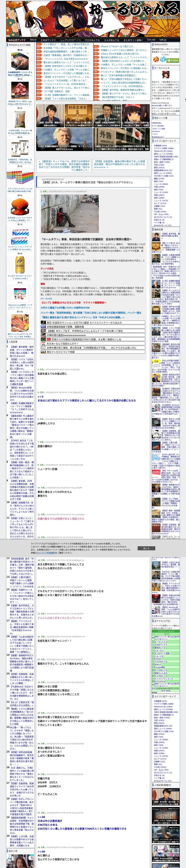186x868 pixels.
Task: Open the iPhone 17 Proが headline in news list
Action: [x=118, y=46]
